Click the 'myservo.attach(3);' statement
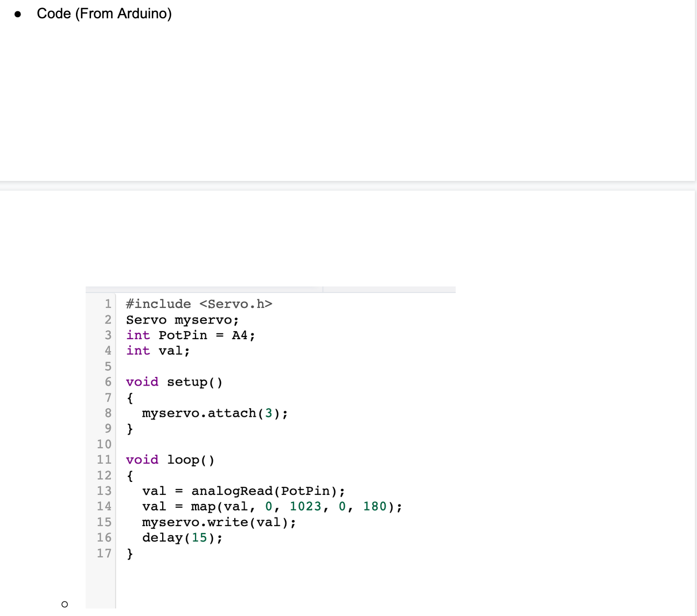The height and width of the screenshot is (616, 697). [215, 414]
